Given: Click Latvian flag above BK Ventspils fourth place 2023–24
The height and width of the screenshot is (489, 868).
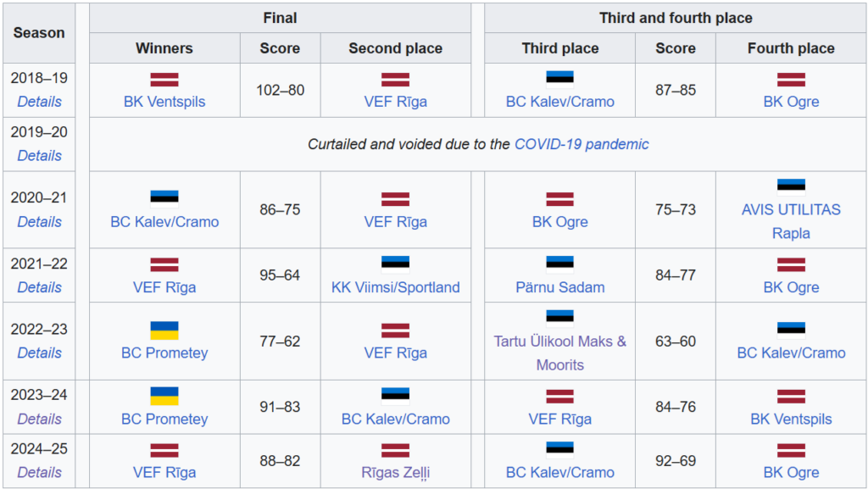Looking at the screenshot, I should [791, 396].
